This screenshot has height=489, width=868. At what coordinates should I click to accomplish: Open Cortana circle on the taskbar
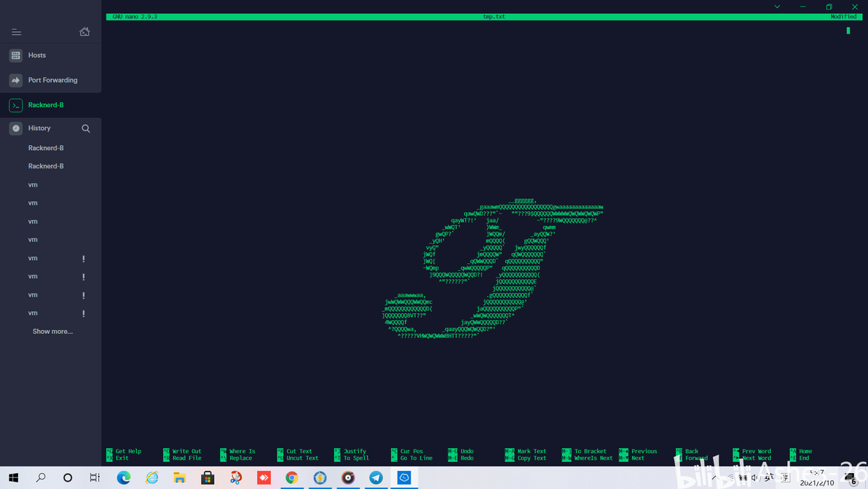[68, 478]
